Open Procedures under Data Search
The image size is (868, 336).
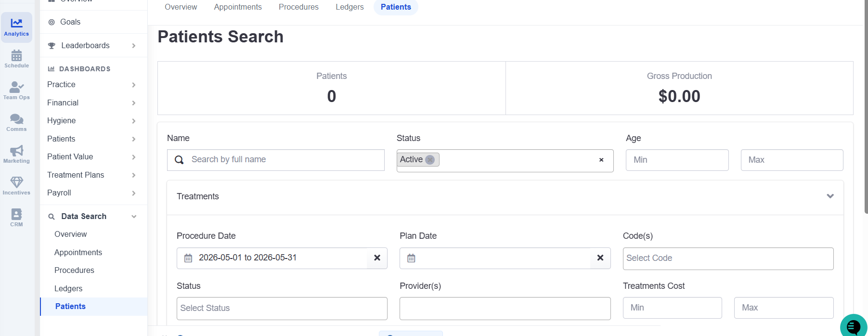pyautogui.click(x=74, y=271)
